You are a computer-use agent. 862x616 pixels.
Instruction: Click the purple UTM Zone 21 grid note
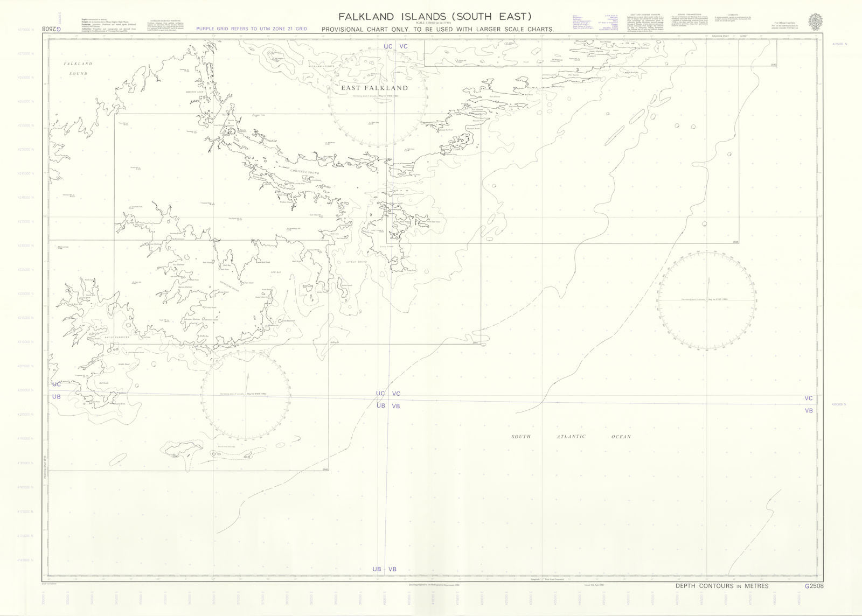coord(252,29)
